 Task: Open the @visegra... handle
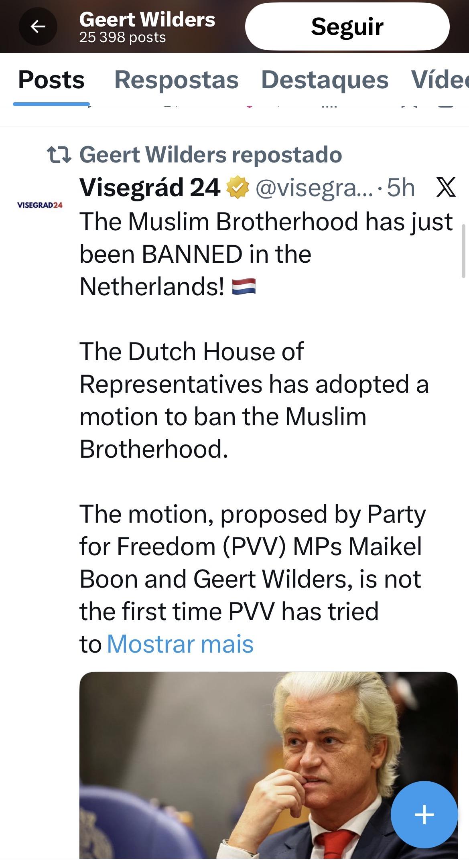click(314, 187)
